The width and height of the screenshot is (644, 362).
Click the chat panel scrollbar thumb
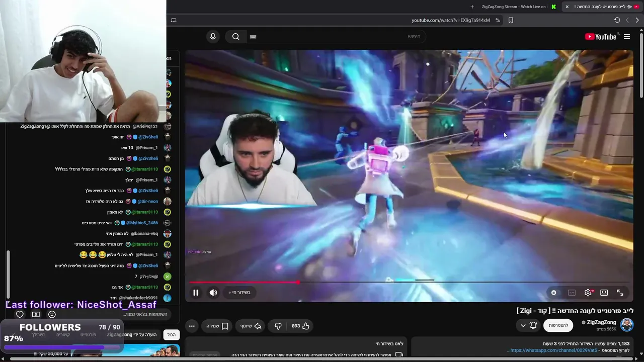(x=8, y=274)
